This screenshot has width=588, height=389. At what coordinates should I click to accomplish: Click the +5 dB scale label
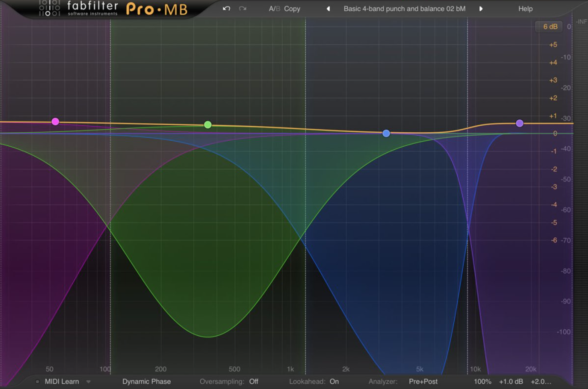coord(553,45)
